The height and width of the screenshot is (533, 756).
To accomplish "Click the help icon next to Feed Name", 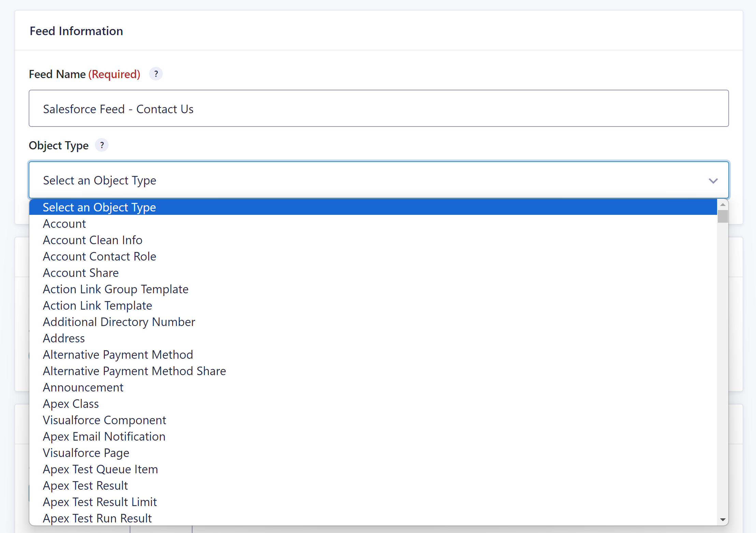I will pyautogui.click(x=155, y=74).
